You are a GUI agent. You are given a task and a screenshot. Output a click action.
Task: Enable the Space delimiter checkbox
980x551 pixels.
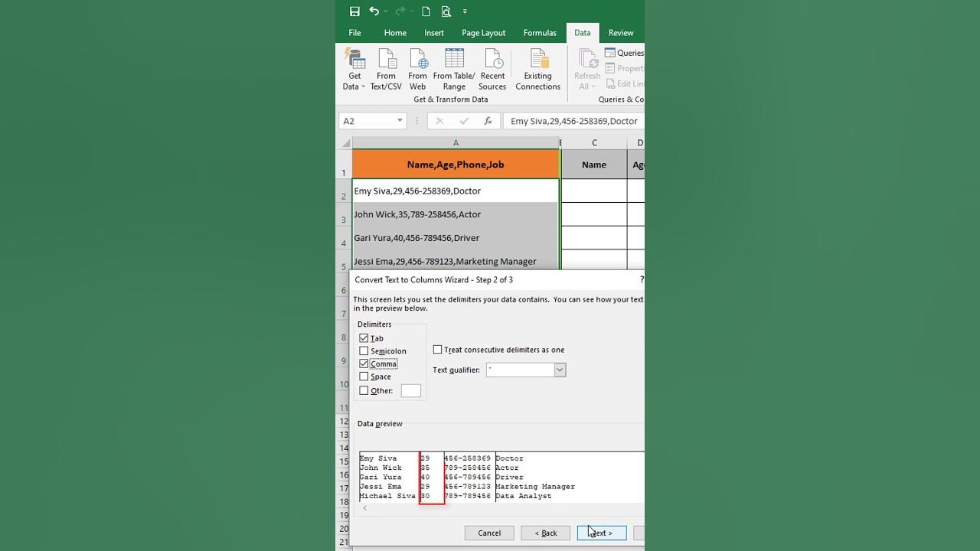(x=364, y=377)
